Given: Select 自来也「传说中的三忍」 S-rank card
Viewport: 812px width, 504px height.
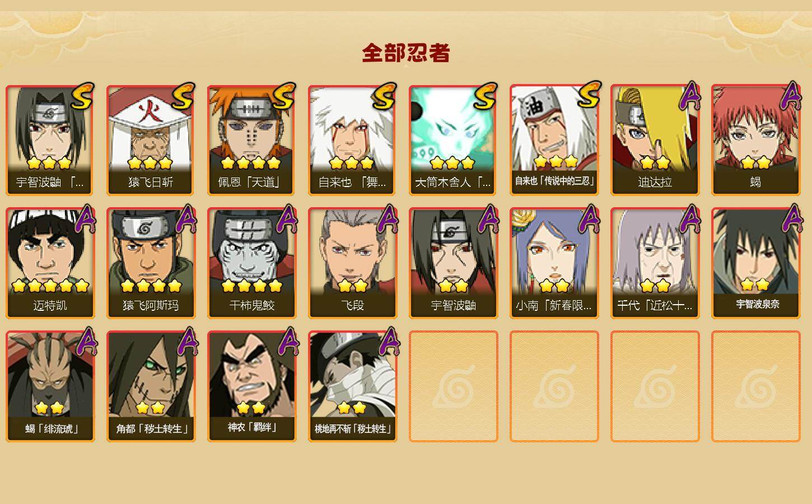Looking at the screenshot, I should (x=554, y=140).
